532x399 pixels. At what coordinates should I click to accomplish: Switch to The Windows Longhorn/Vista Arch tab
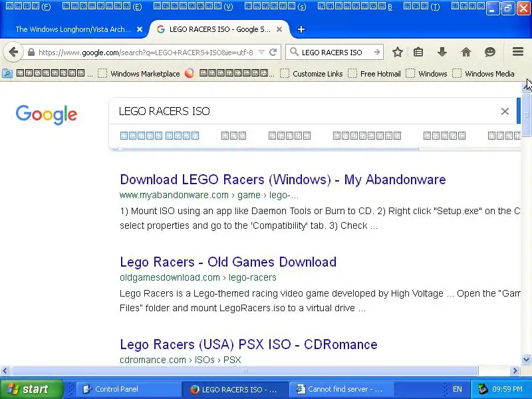[x=73, y=29]
